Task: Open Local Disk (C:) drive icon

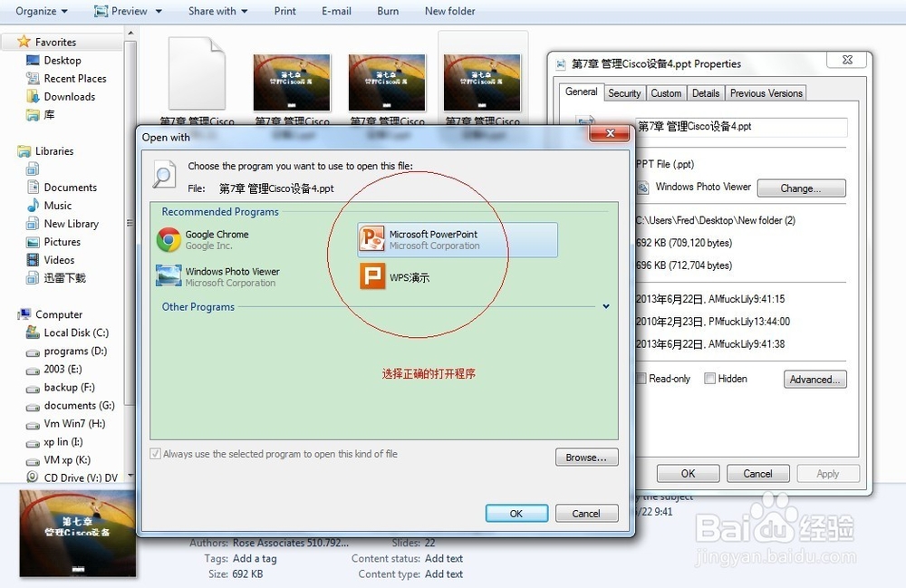Action: pos(33,333)
